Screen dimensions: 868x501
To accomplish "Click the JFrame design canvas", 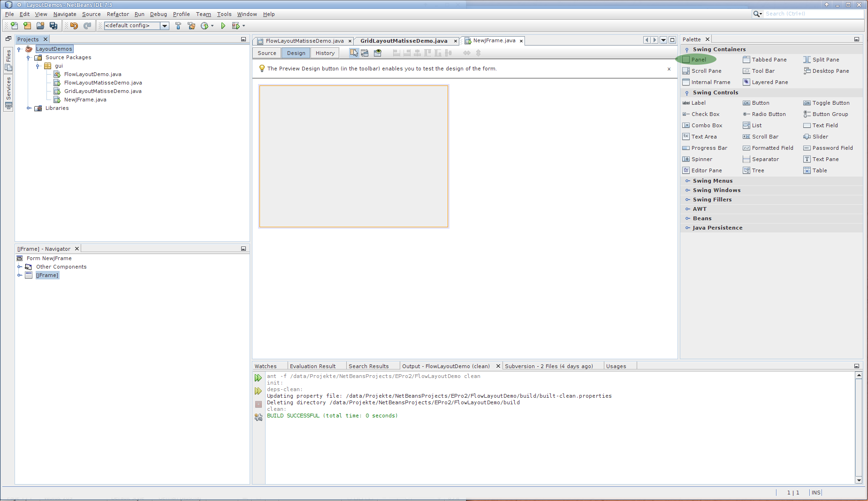I will 354,156.
